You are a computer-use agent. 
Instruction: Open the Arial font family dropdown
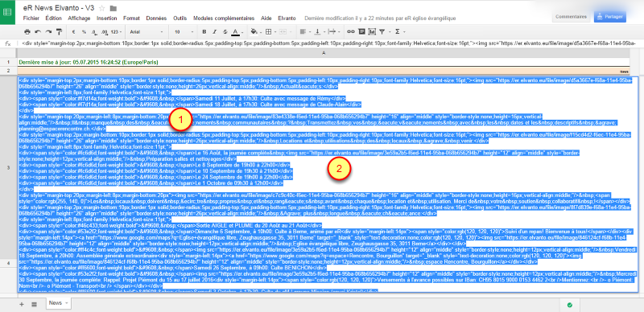(x=147, y=31)
